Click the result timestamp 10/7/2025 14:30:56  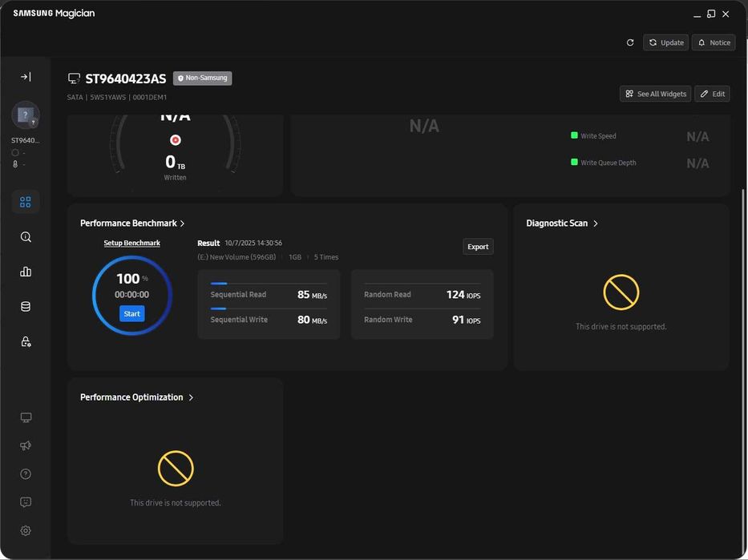click(x=253, y=243)
